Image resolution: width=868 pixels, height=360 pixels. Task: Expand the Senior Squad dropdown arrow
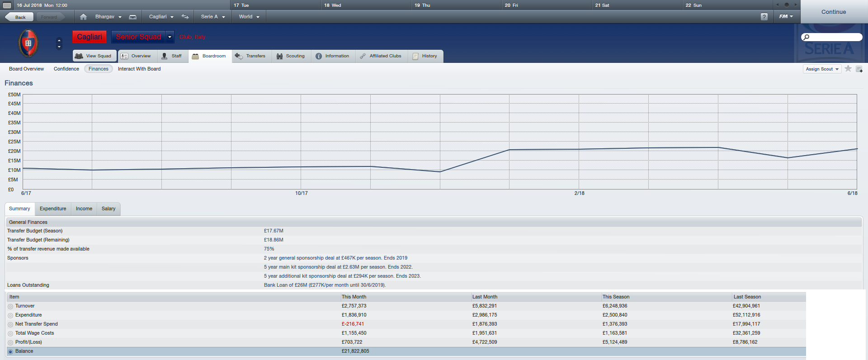point(170,37)
